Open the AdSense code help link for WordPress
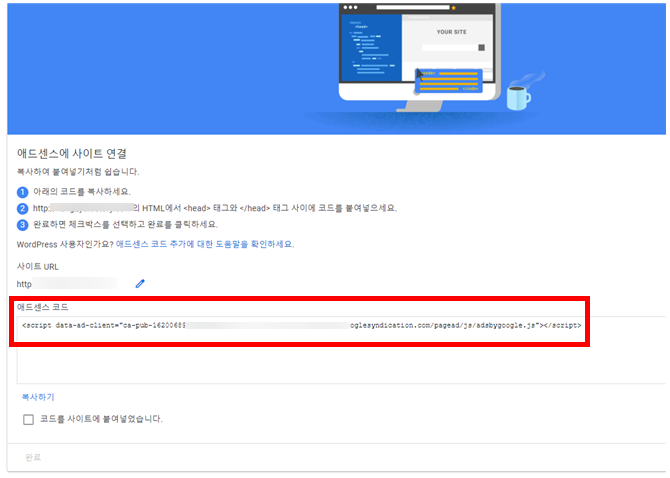Screen dimensions: 670x478 (205, 244)
